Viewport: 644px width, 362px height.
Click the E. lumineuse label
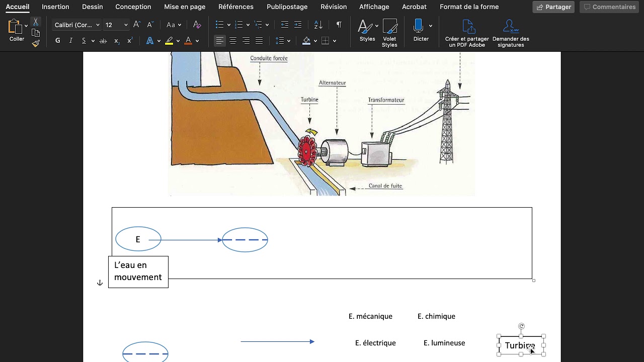[444, 343]
